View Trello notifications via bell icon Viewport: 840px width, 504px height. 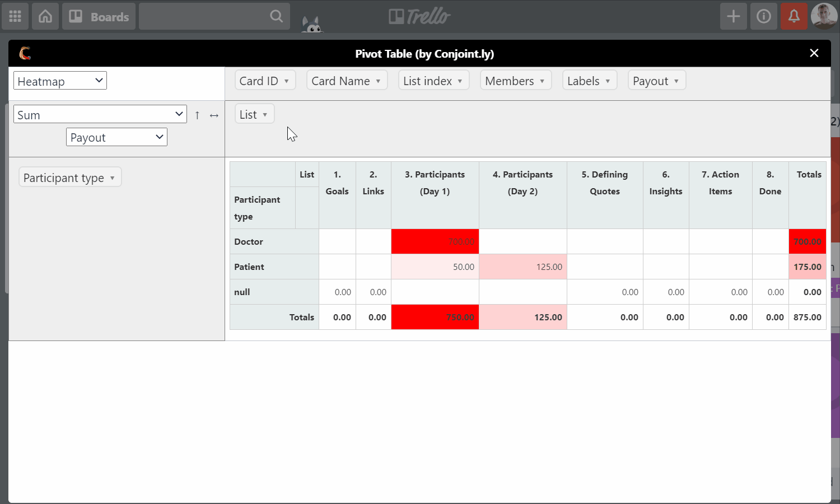794,16
